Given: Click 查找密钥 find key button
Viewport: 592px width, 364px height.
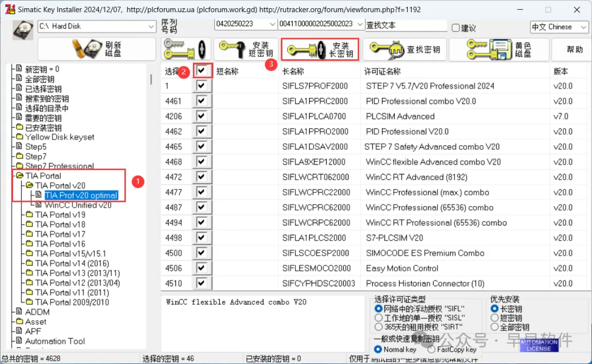Looking at the screenshot, I should click(405, 49).
